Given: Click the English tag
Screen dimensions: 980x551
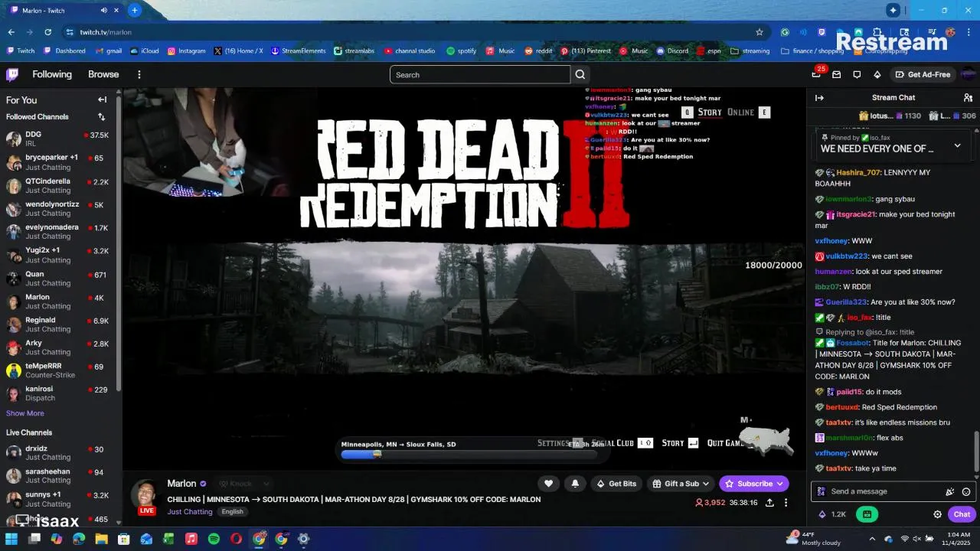Looking at the screenshot, I should point(233,512).
